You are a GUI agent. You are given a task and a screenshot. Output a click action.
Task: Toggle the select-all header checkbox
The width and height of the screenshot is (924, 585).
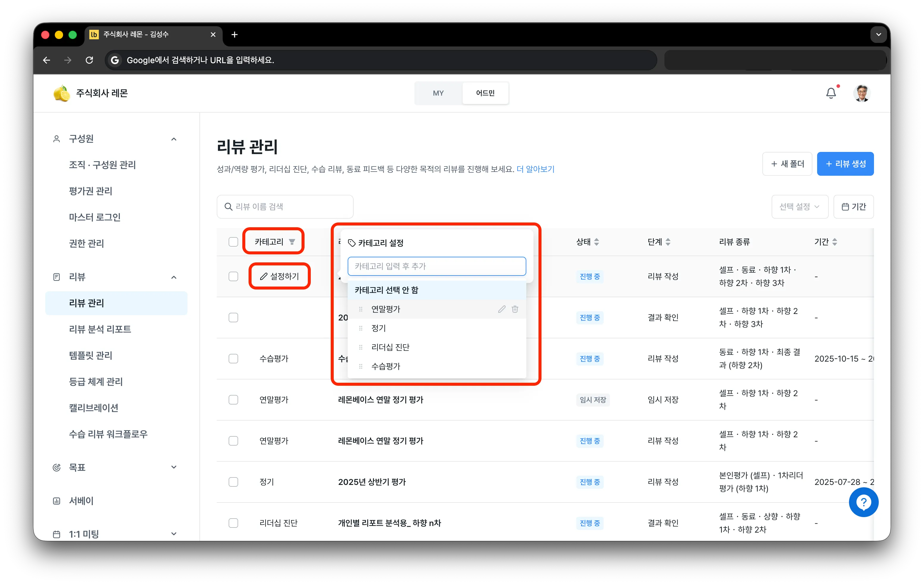(233, 242)
